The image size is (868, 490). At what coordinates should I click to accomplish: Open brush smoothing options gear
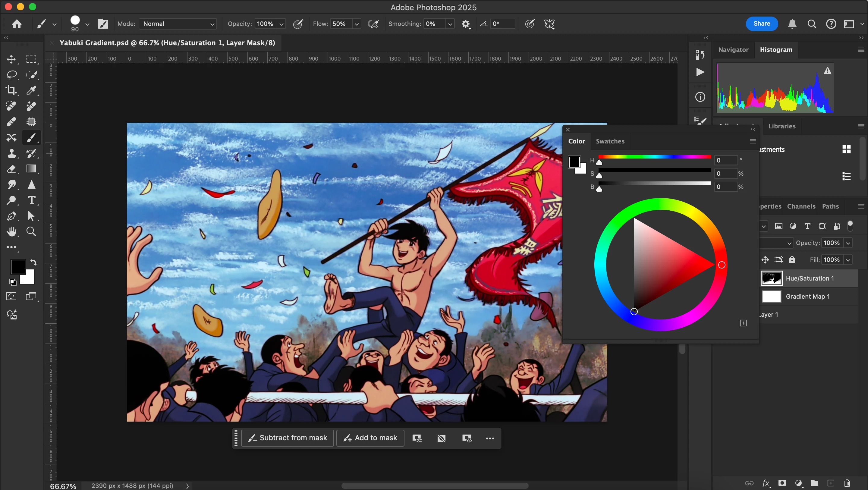click(x=466, y=24)
